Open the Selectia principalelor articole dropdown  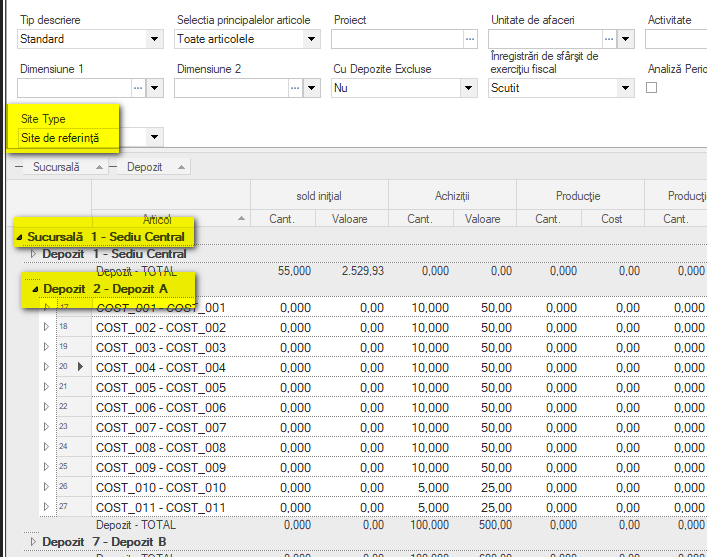click(x=311, y=39)
